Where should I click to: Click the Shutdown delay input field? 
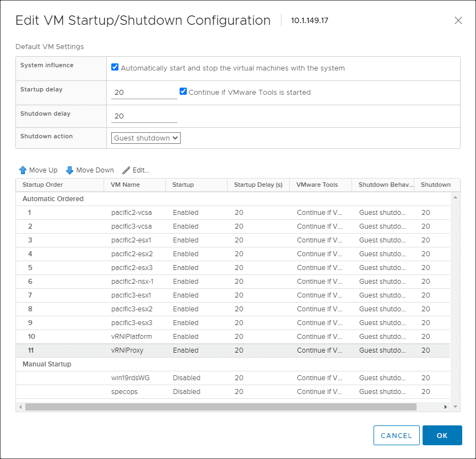click(x=144, y=116)
